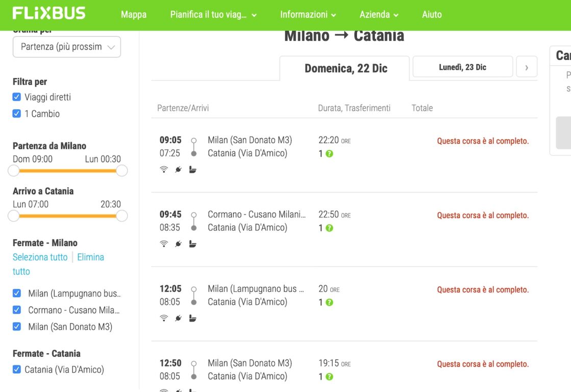Uncheck the Viaggi diretti filter

(x=16, y=97)
